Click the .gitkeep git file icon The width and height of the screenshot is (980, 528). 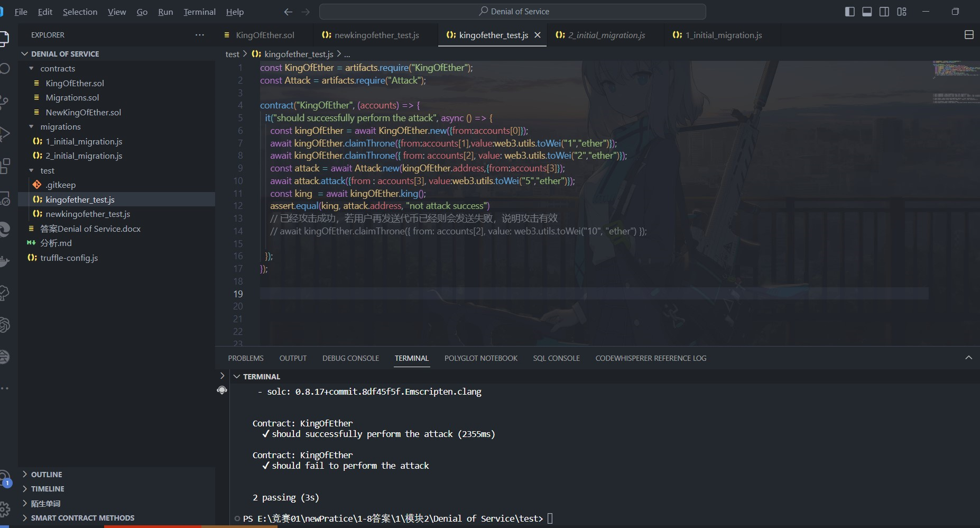(x=37, y=185)
